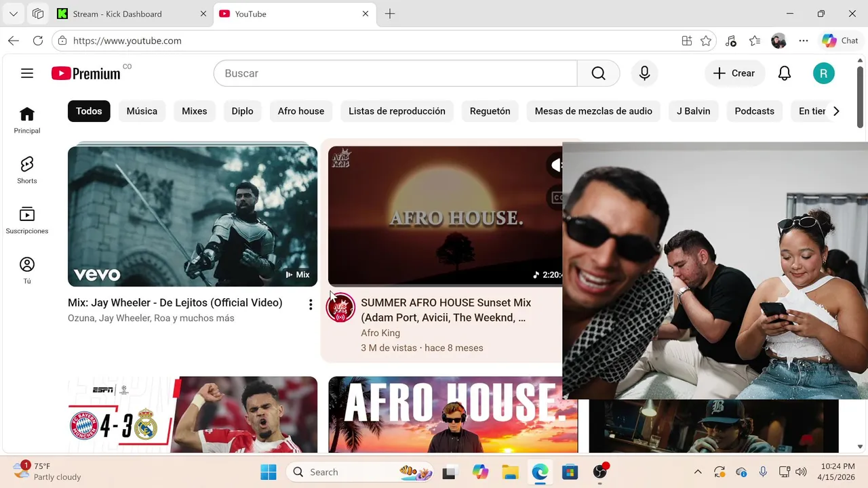Select the Diplo filter chip
The width and height of the screenshot is (868, 488).
pos(242,111)
